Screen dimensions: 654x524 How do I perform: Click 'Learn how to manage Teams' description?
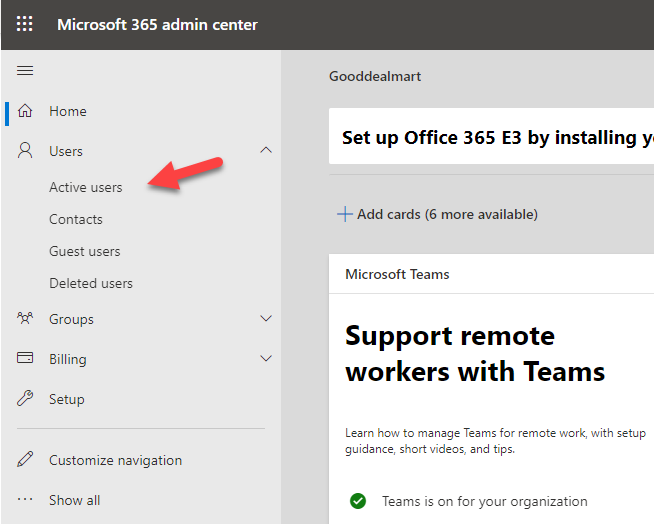pyautogui.click(x=495, y=441)
